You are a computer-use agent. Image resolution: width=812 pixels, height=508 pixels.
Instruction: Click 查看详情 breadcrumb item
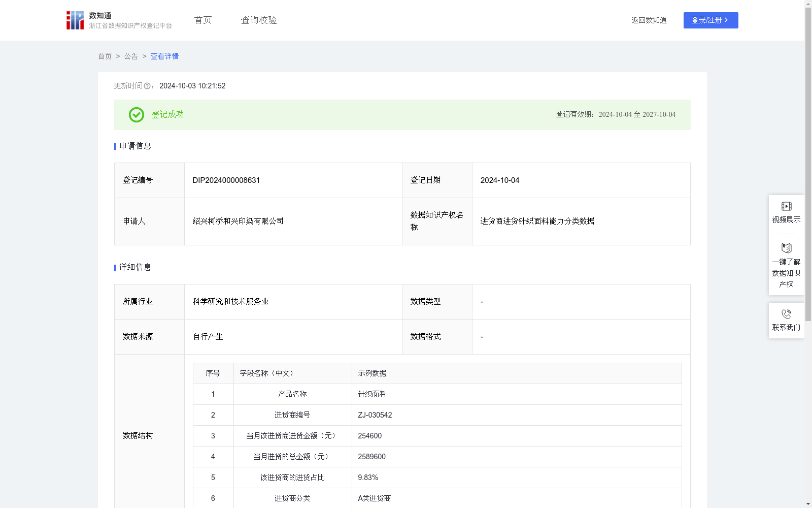click(164, 56)
